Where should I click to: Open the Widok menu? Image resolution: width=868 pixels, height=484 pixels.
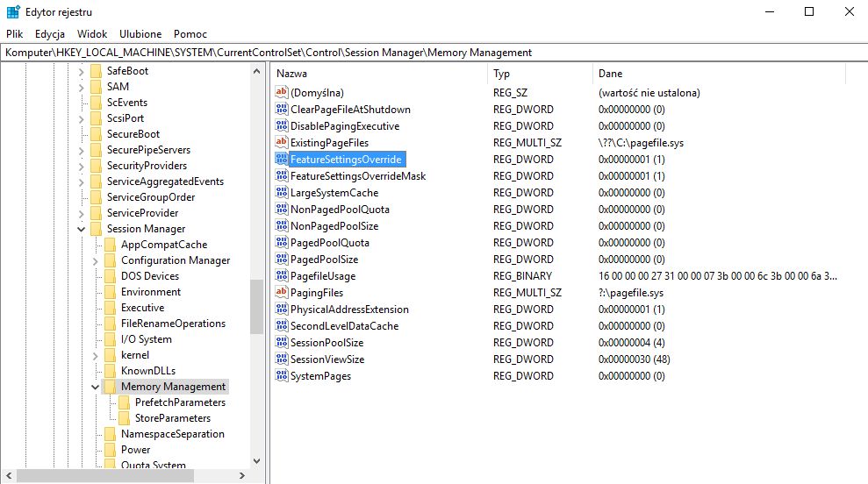(92, 33)
